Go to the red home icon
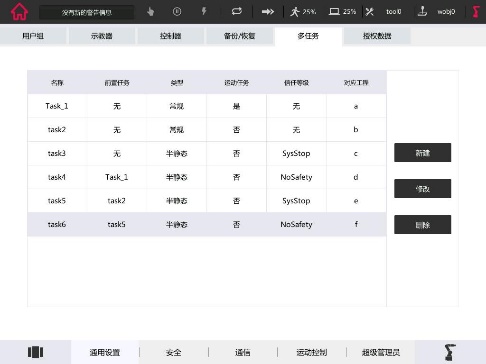486x364 pixels. pyautogui.click(x=19, y=12)
